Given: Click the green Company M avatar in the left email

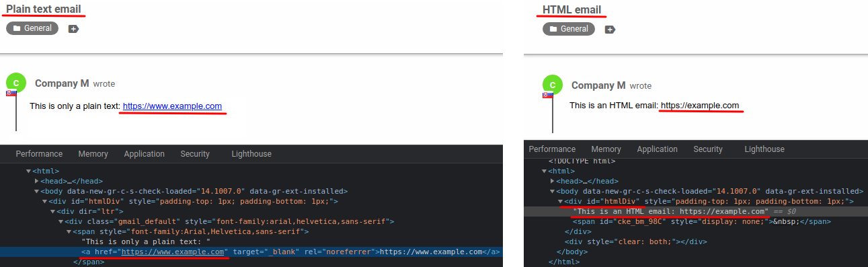Looking at the screenshot, I should pos(16,83).
